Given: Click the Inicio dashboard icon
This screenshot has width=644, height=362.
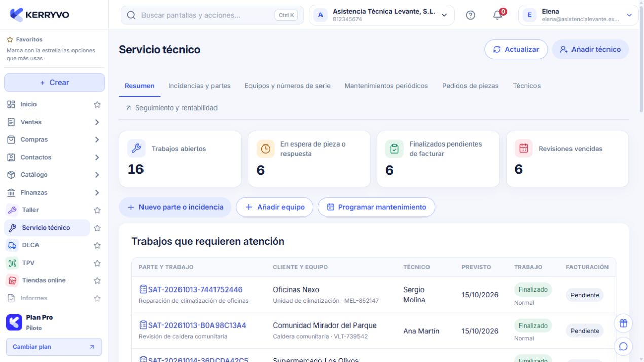Looking at the screenshot, I should pyautogui.click(x=11, y=104).
